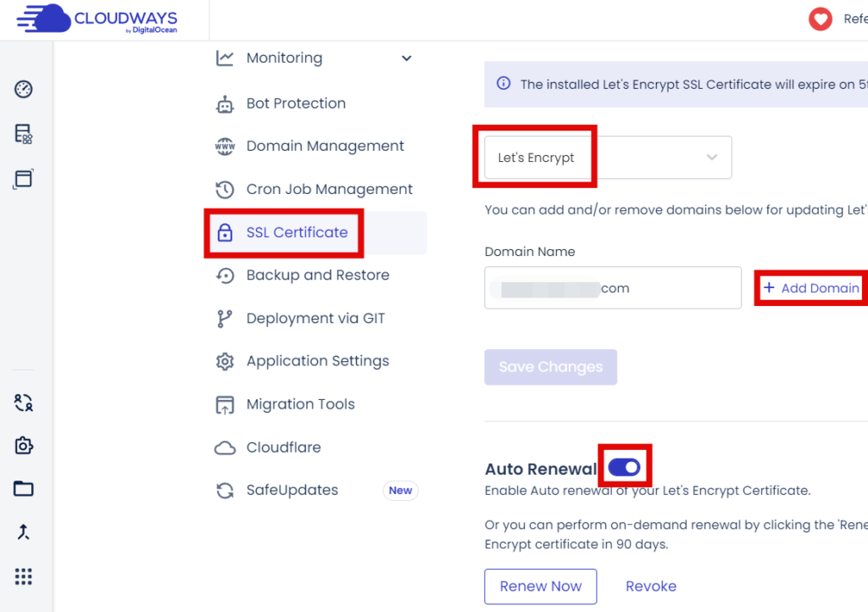Open the nine-dot grid apps icon
The width and height of the screenshot is (868, 612).
tap(23, 576)
